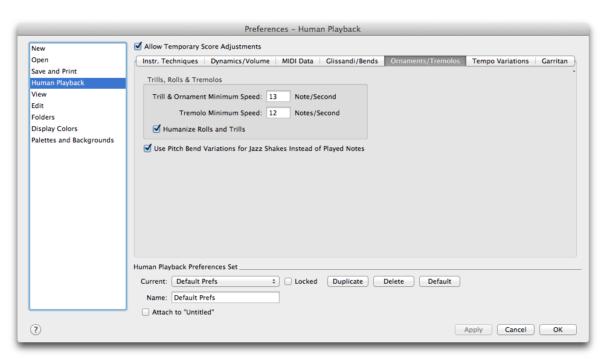Show the Tempo Variations tab
The width and height of the screenshot is (607, 364).
[x=500, y=61]
